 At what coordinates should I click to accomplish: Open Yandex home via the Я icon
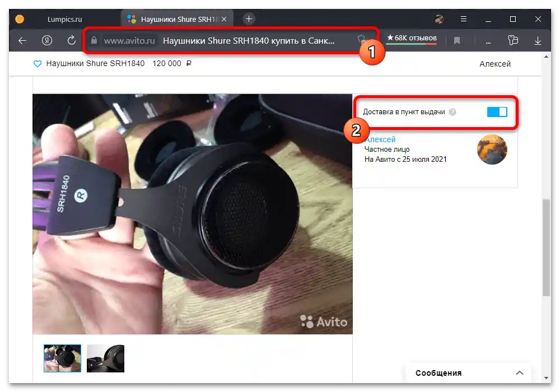click(47, 41)
